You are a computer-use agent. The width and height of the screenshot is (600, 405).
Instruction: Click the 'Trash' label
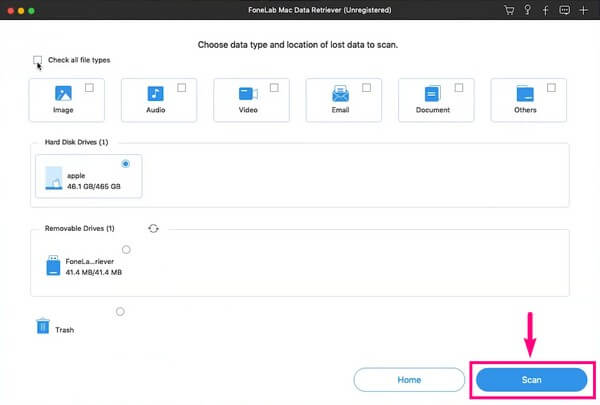[x=65, y=330]
